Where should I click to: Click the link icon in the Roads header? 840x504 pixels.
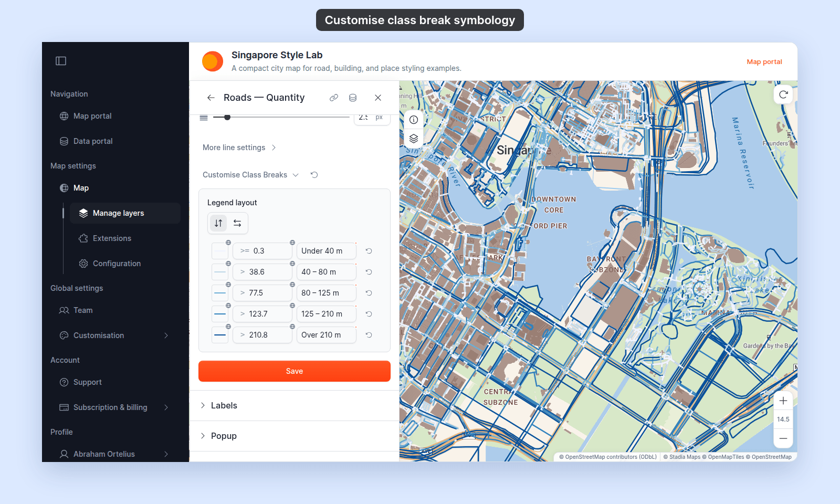coord(334,98)
